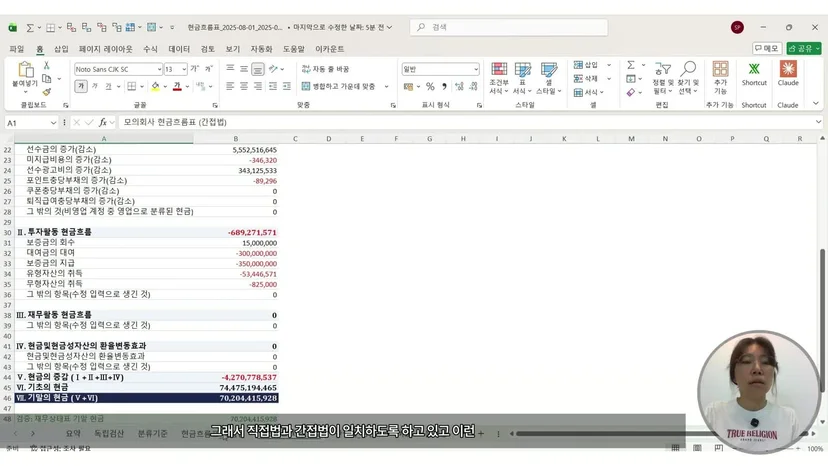Apply comma style number format
Image resolution: width=828 pixels, height=466 pixels.
444,86
